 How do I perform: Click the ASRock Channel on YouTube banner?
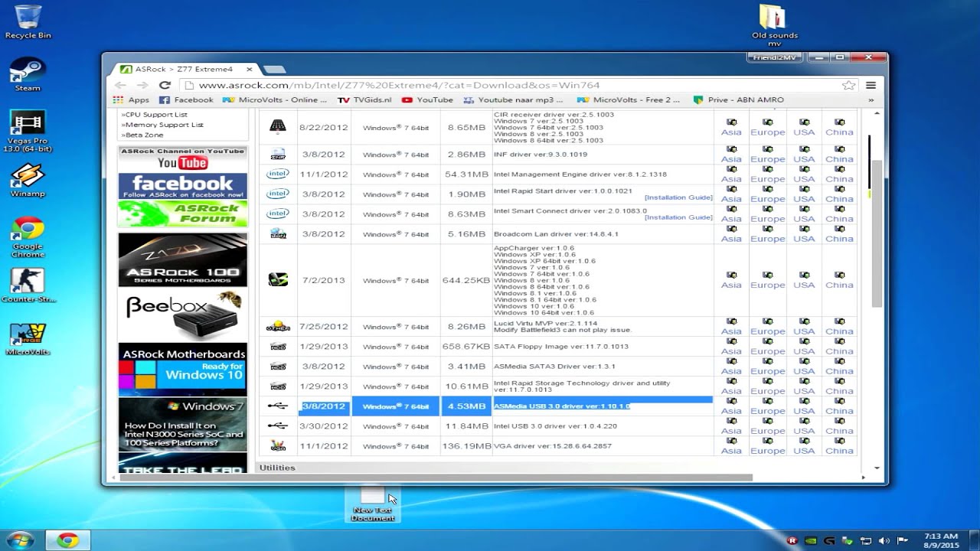click(183, 159)
